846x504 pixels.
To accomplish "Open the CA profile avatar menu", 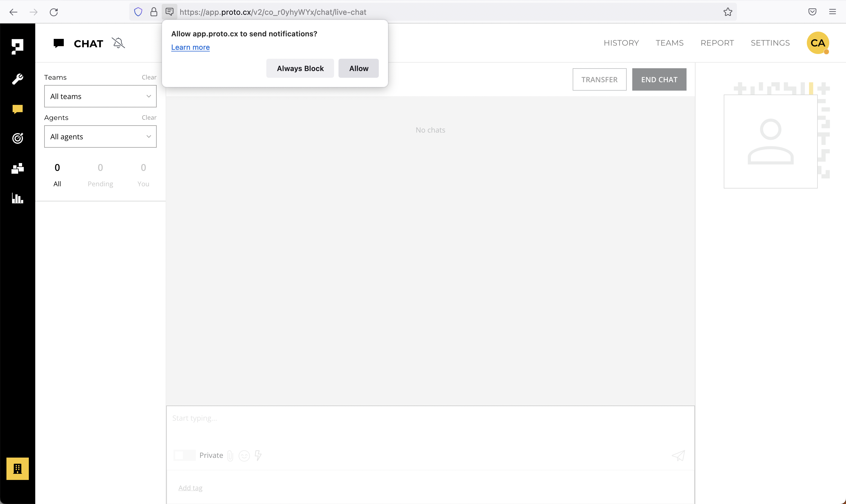I will click(817, 43).
